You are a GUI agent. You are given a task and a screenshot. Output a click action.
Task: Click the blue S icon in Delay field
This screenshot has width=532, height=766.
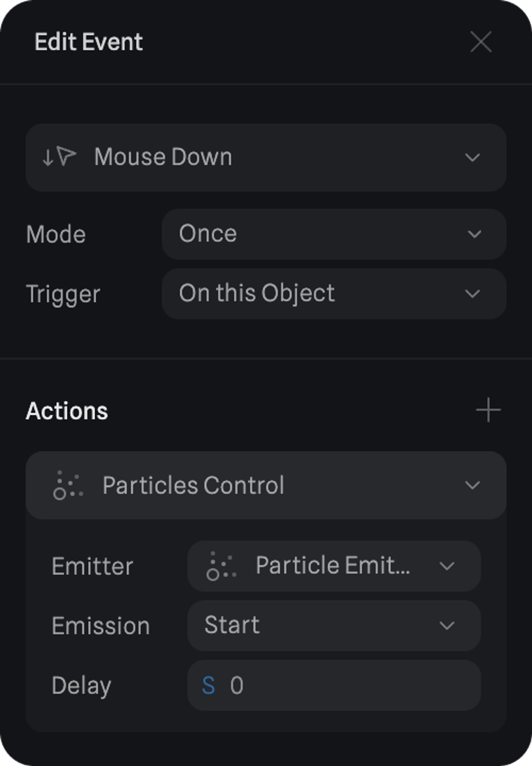click(x=209, y=685)
